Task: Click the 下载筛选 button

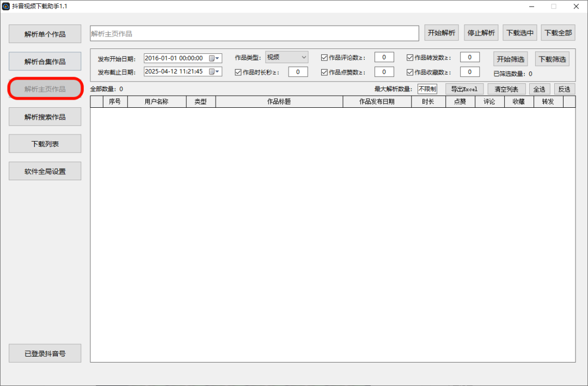Action: coord(552,59)
